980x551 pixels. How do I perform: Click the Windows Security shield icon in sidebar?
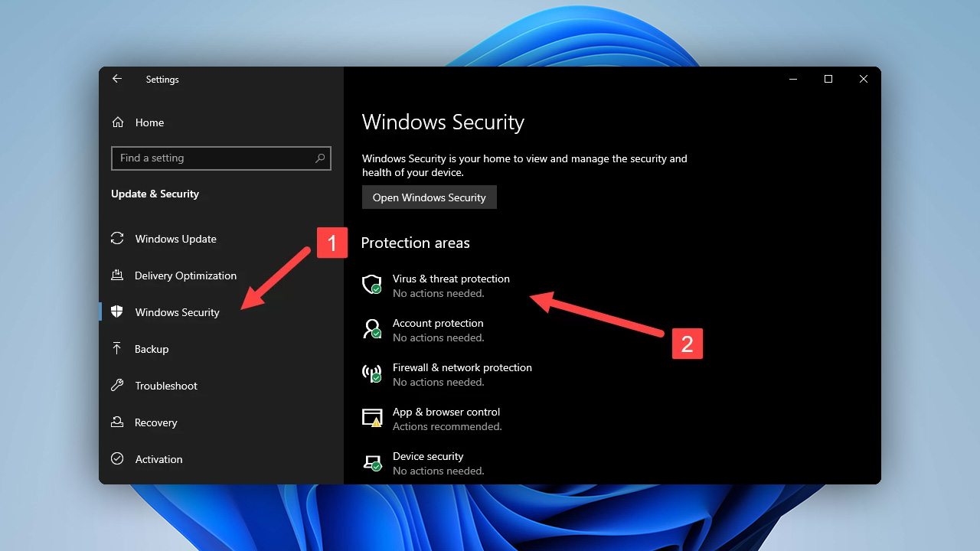[x=117, y=312]
